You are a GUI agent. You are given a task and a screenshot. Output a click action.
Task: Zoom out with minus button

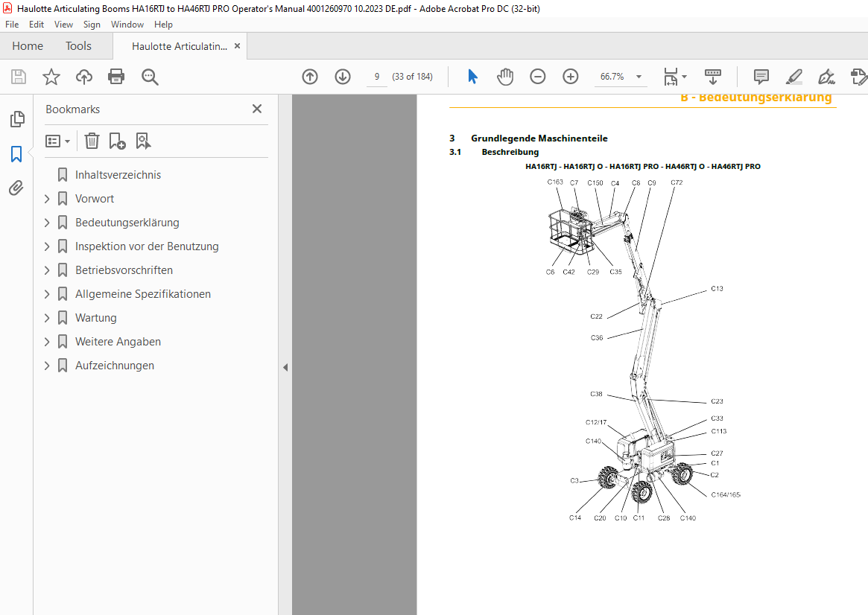point(537,77)
